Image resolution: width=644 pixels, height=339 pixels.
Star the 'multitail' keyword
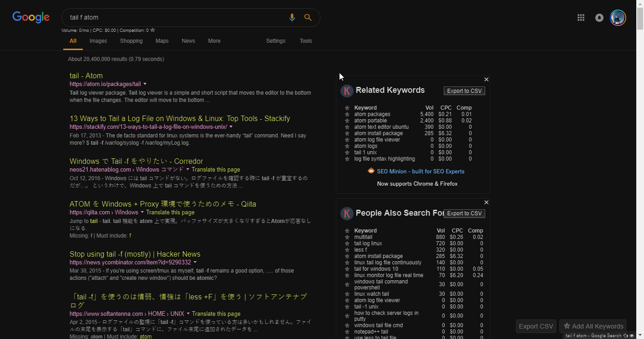click(347, 237)
